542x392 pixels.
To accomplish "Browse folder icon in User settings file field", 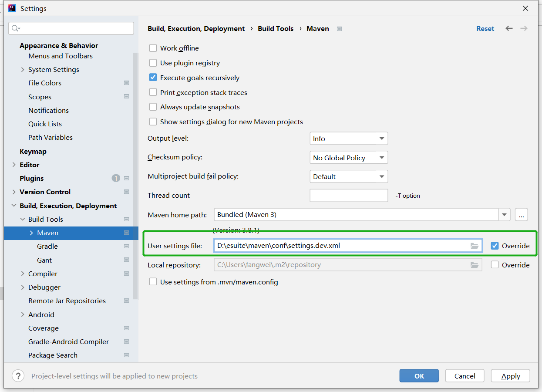I will (x=475, y=246).
